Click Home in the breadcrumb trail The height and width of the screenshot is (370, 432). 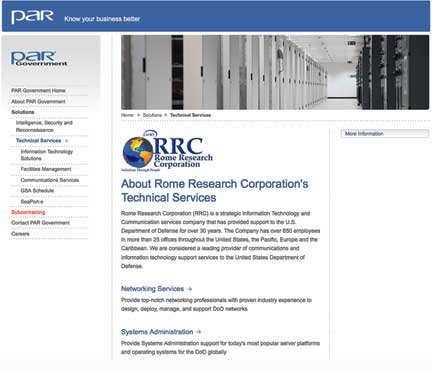127,115
